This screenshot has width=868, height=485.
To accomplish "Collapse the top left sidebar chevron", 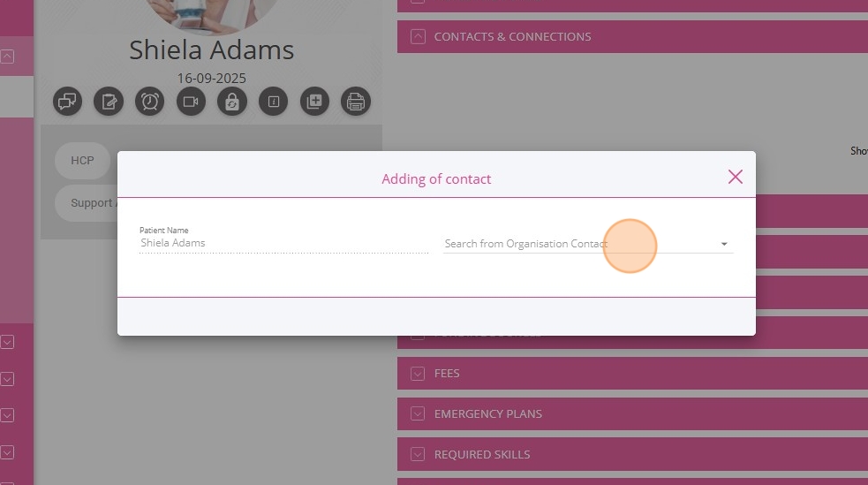I will 7,57.
